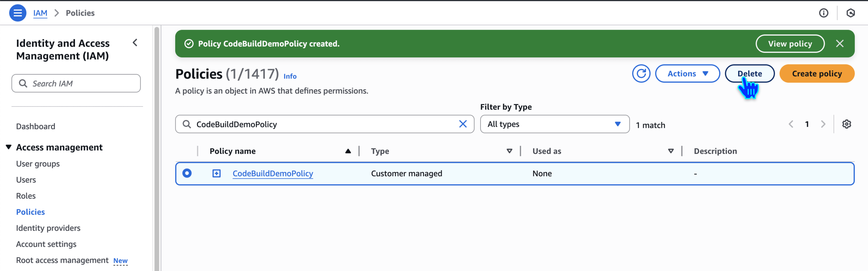
Task: Collapse the IAM sidebar with the chevron
Action: click(x=135, y=43)
